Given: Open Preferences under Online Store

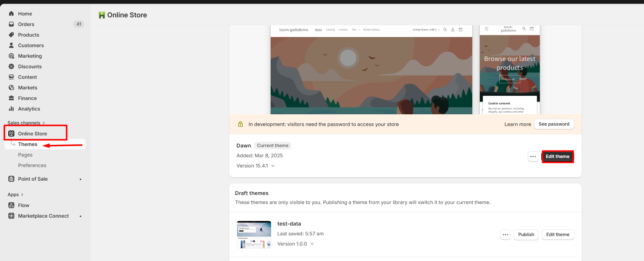Looking at the screenshot, I should [x=32, y=165].
